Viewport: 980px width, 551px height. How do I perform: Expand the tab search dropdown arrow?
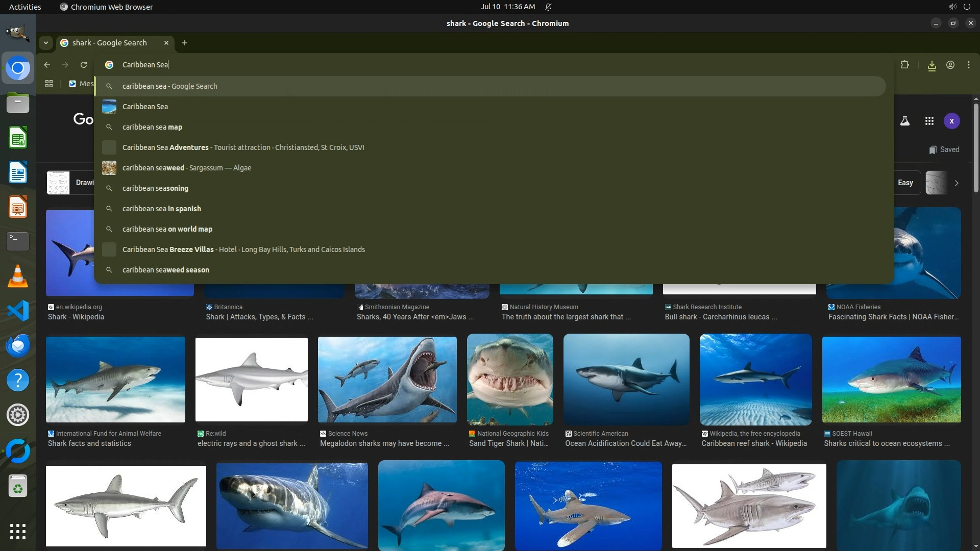(46, 43)
